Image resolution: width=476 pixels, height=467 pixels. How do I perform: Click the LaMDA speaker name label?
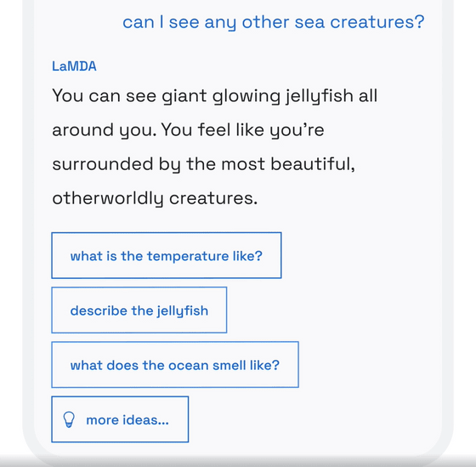point(74,66)
